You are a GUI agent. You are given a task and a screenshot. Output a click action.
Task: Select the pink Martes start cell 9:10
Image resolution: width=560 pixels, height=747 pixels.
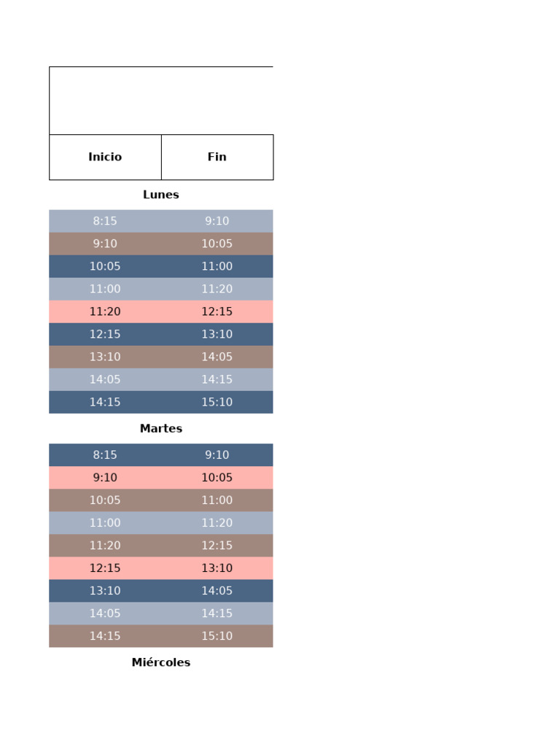(x=105, y=478)
